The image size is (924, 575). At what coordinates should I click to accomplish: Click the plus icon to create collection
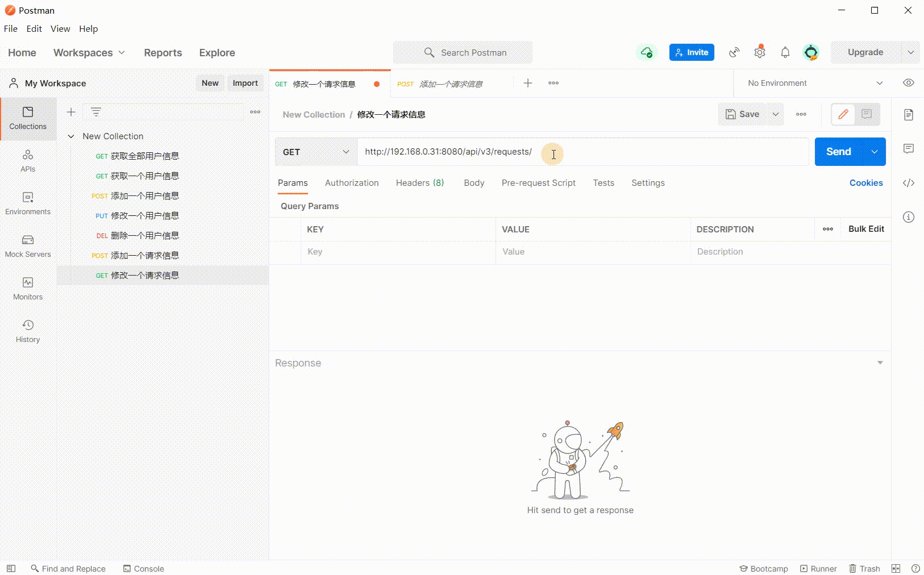(71, 112)
